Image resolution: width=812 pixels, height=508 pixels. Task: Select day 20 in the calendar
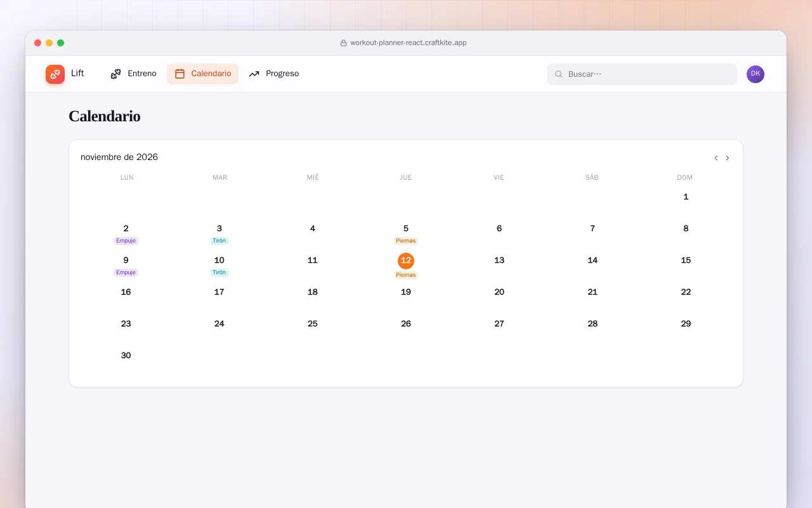[499, 292]
